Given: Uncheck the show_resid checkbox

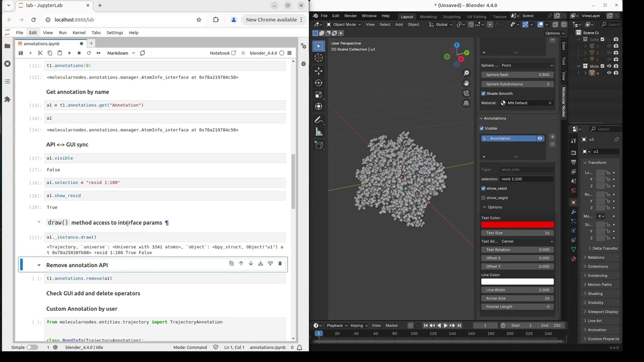Looking at the screenshot, I should click(484, 188).
